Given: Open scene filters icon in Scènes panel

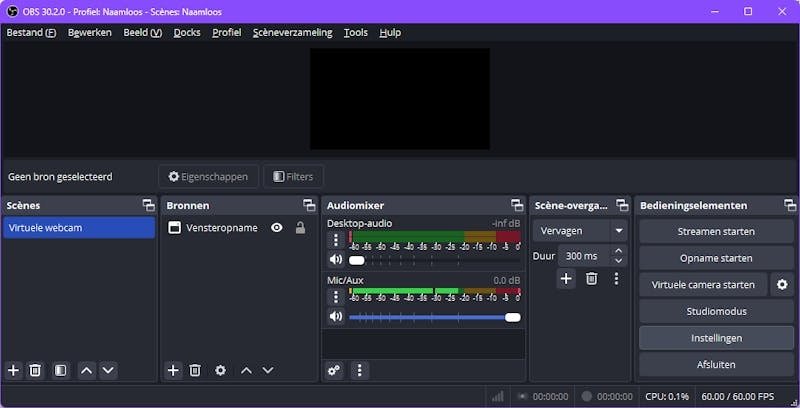Looking at the screenshot, I should (x=60, y=370).
